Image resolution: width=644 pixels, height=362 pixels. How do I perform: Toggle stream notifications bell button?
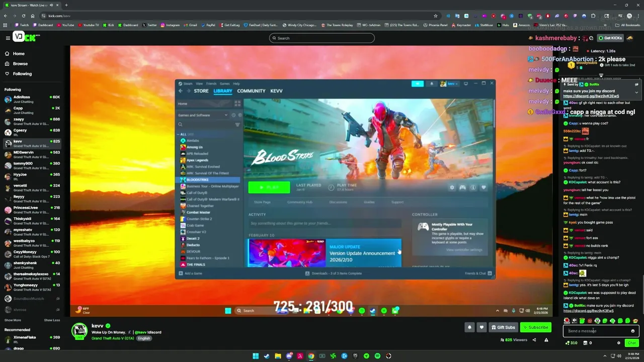tap(469, 327)
